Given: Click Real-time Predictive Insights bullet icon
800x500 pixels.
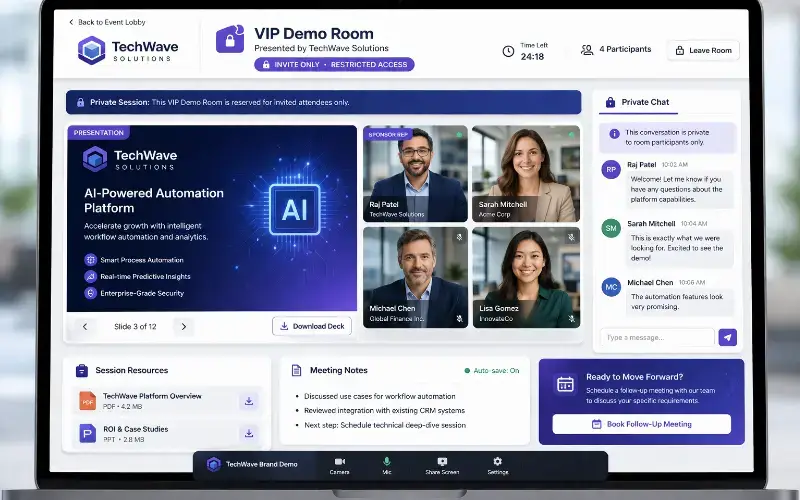Looking at the screenshot, I should tap(90, 277).
